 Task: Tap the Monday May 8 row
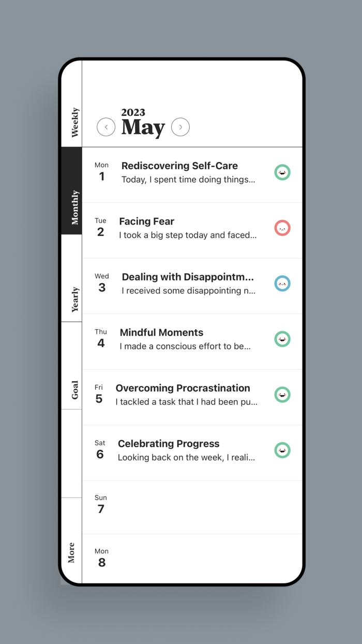pos(191,558)
